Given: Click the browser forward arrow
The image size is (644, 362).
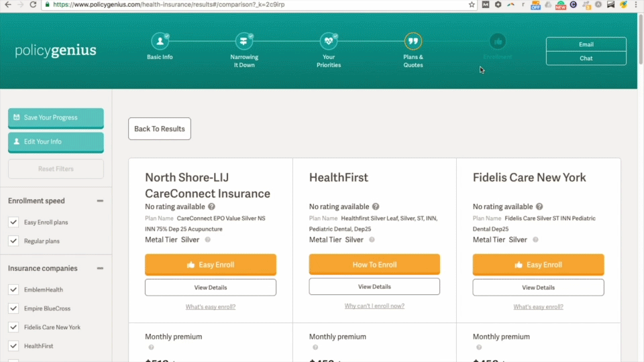Looking at the screenshot, I should pos(20,5).
